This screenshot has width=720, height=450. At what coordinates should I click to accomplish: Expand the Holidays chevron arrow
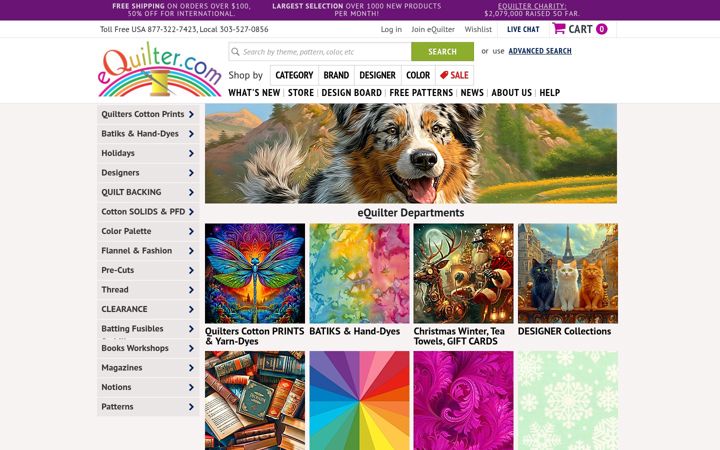[x=191, y=153]
